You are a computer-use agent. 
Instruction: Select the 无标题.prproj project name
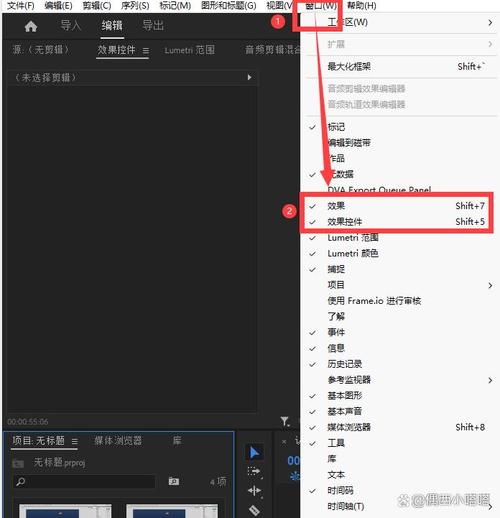point(59,462)
